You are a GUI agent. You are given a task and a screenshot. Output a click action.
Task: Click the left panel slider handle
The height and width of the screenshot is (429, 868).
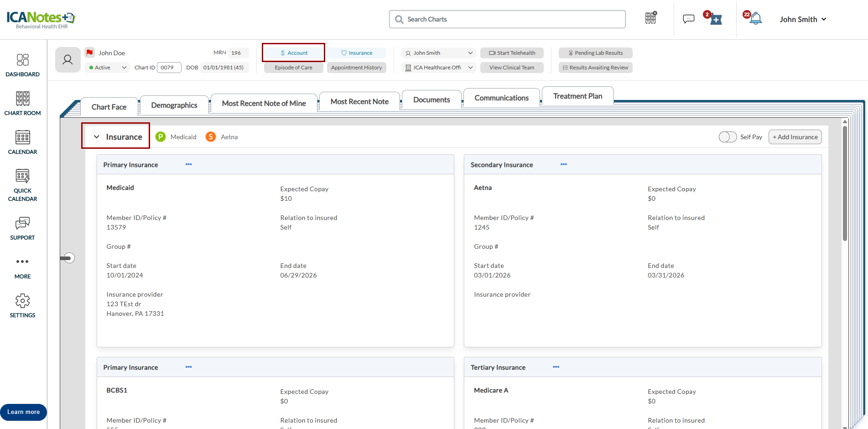coord(68,258)
